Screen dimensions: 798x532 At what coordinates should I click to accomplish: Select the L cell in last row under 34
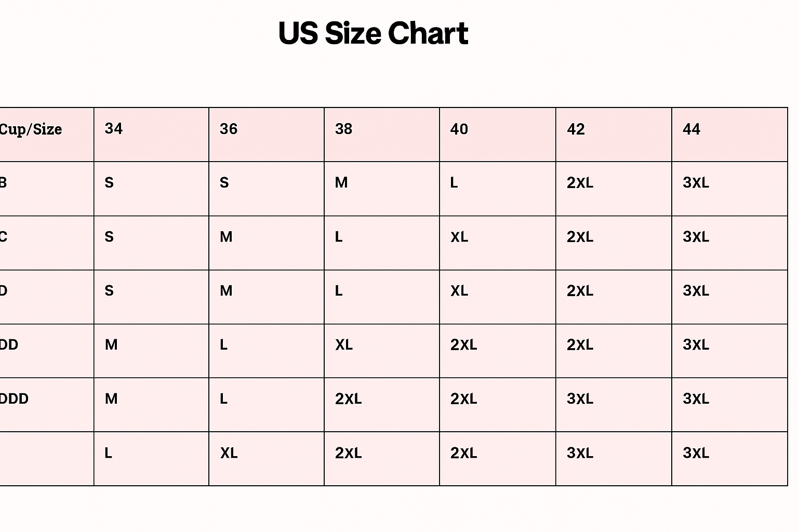151,459
